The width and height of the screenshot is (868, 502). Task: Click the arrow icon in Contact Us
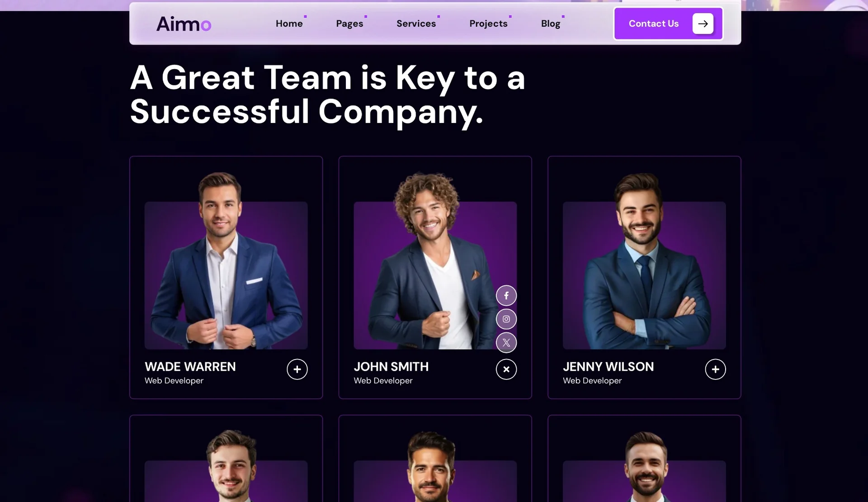coord(703,24)
